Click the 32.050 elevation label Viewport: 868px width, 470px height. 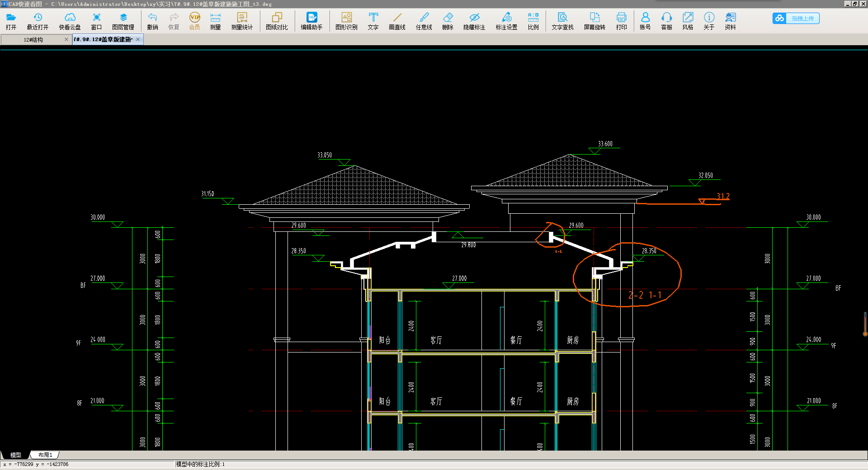[705, 175]
